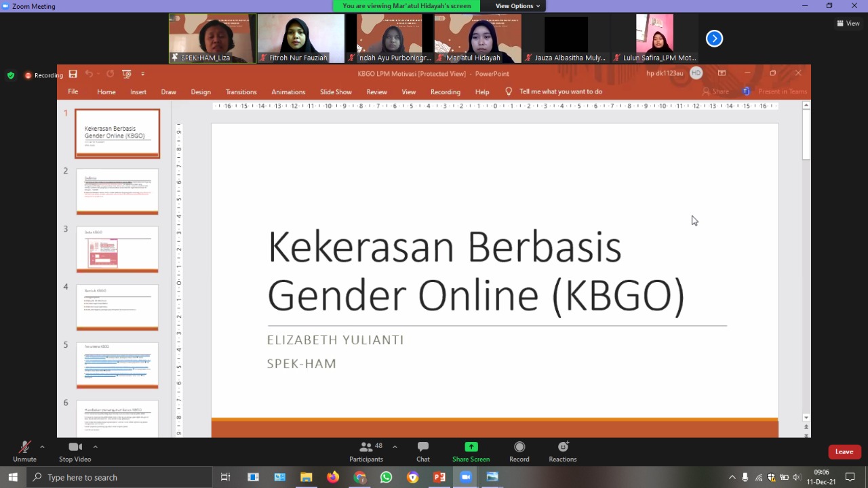
Task: Open the Zoom Chat panel
Action: (x=422, y=451)
